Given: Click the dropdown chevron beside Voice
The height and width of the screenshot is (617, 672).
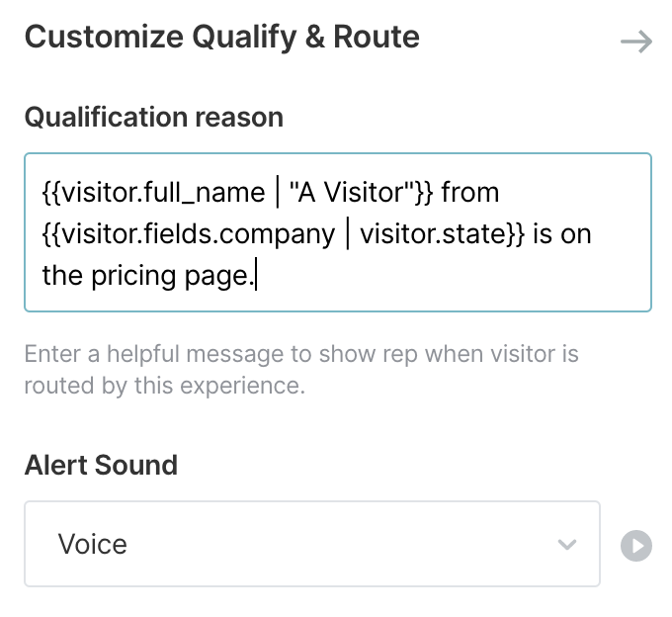Looking at the screenshot, I should click(566, 545).
